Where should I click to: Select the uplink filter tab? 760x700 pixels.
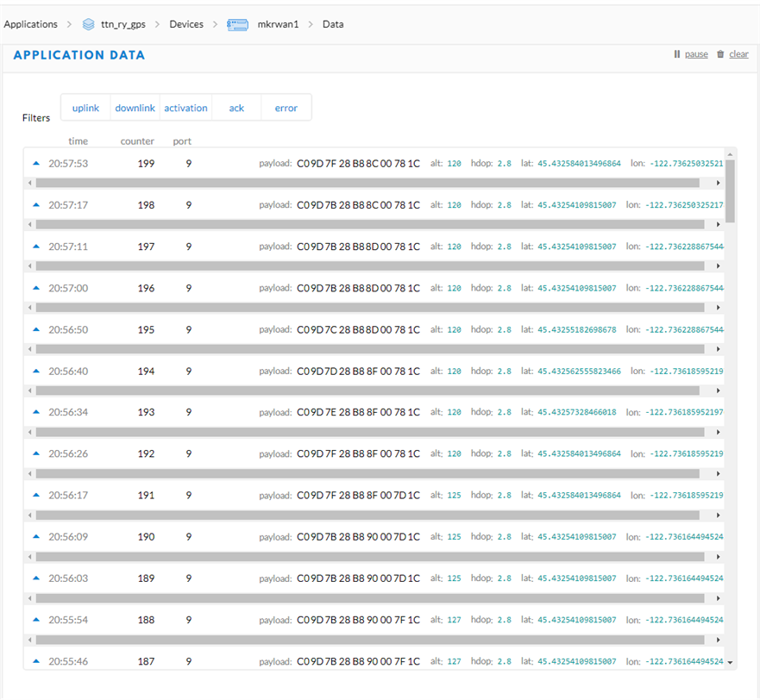[85, 108]
